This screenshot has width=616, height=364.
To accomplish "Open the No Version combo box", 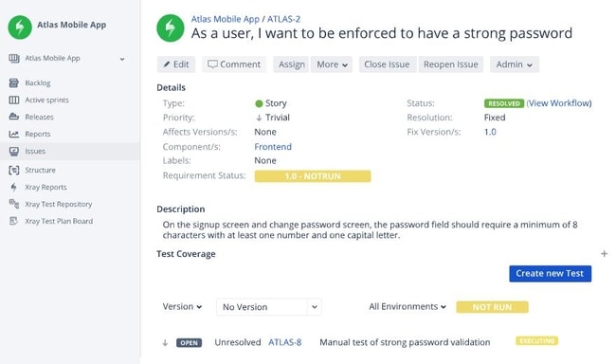I will click(269, 307).
